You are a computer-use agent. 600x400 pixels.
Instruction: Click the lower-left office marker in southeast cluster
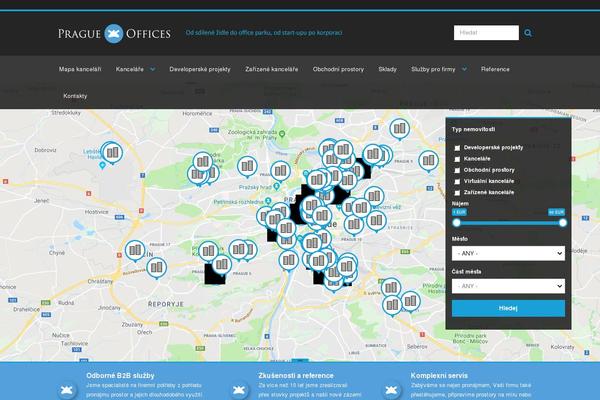pyautogui.click(x=392, y=305)
